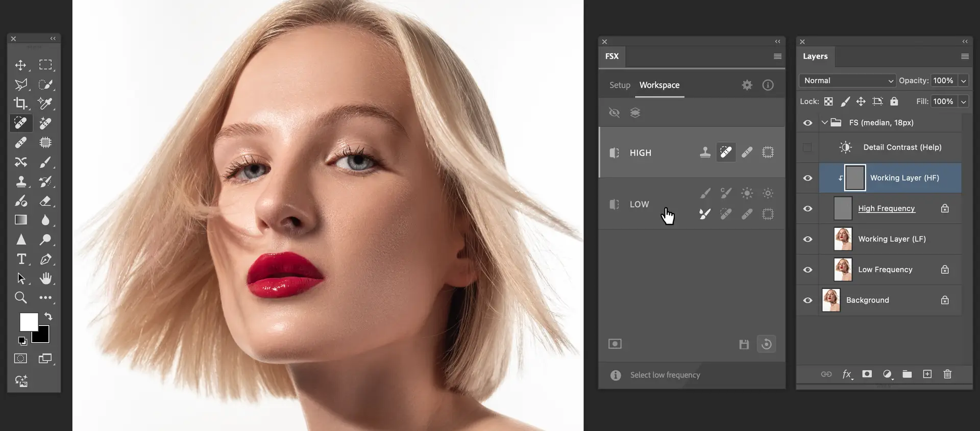Select the Polygonal Lasso tool
This screenshot has height=431, width=980.
[21, 84]
